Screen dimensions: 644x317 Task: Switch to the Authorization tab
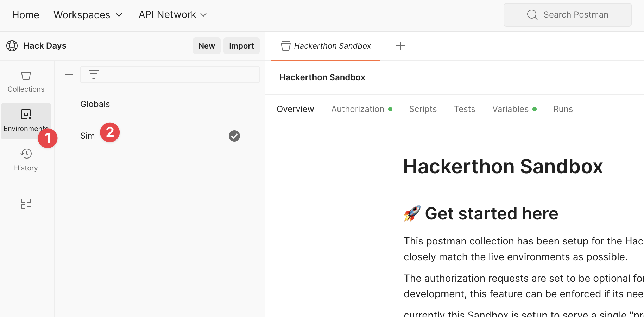point(358,109)
